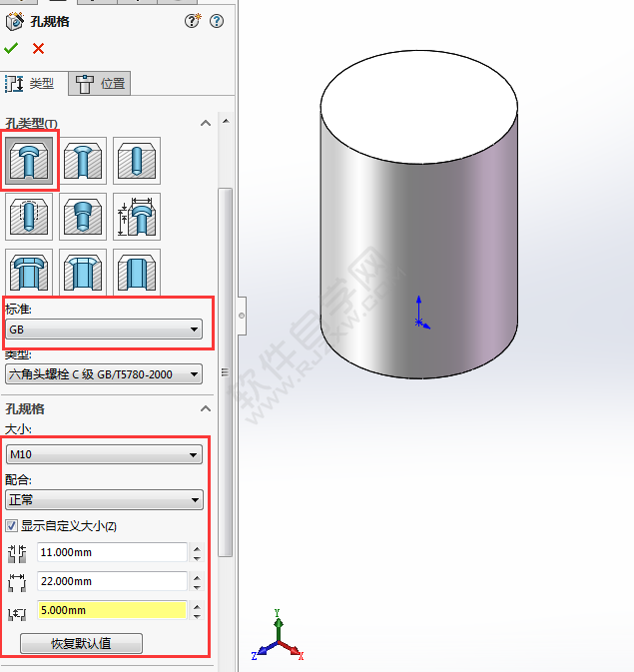Switch to the 位置 tab
Viewport: 634px width, 672px height.
(x=100, y=83)
